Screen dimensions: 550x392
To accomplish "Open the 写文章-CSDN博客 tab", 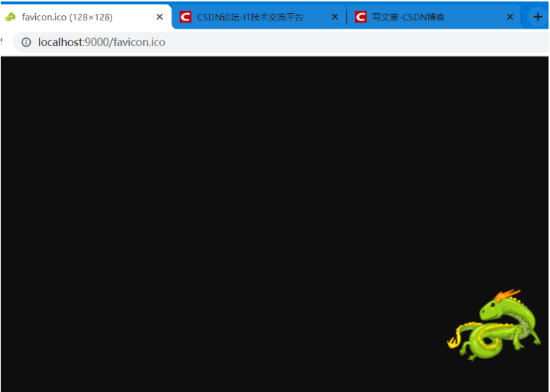I will 434,17.
